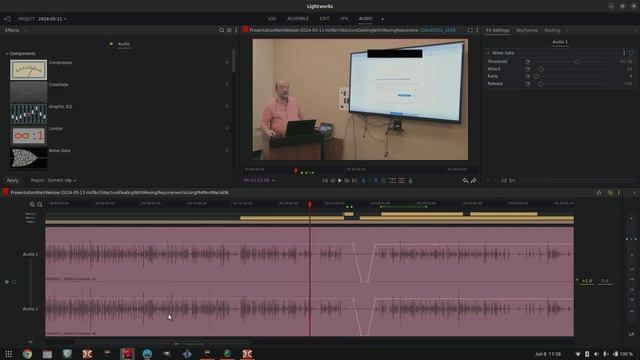Click the Threshold slider handle
640x360 pixels.
tap(576, 62)
